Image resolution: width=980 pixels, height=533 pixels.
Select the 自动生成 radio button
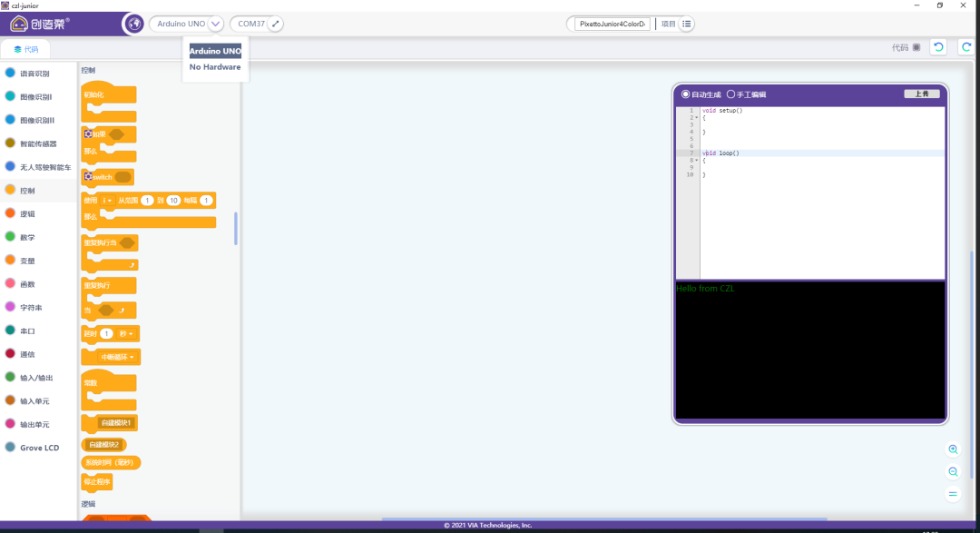[686, 94]
